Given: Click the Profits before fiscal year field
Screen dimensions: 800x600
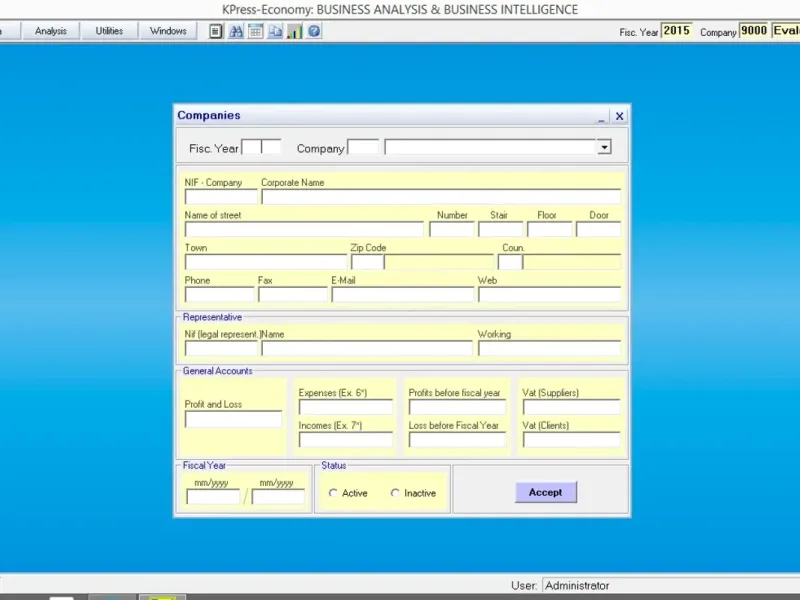Looking at the screenshot, I should (458, 407).
